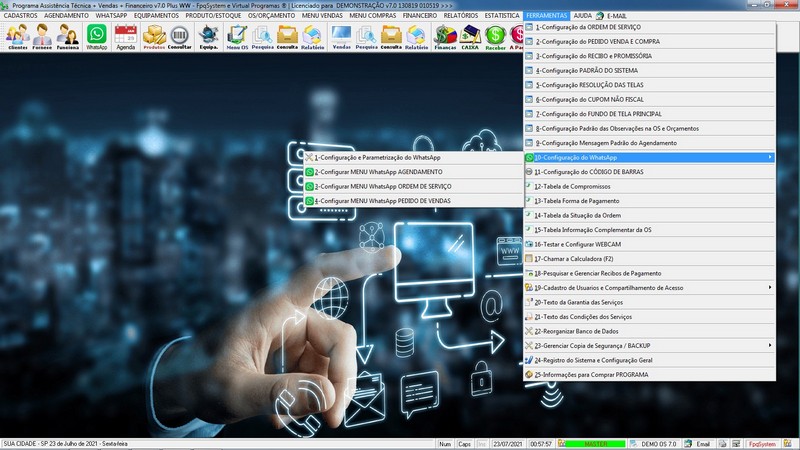Select 2-Configurar MENU WhatsApp AGENDAMENTO
Viewport: 800px width, 450px height.
[414, 172]
